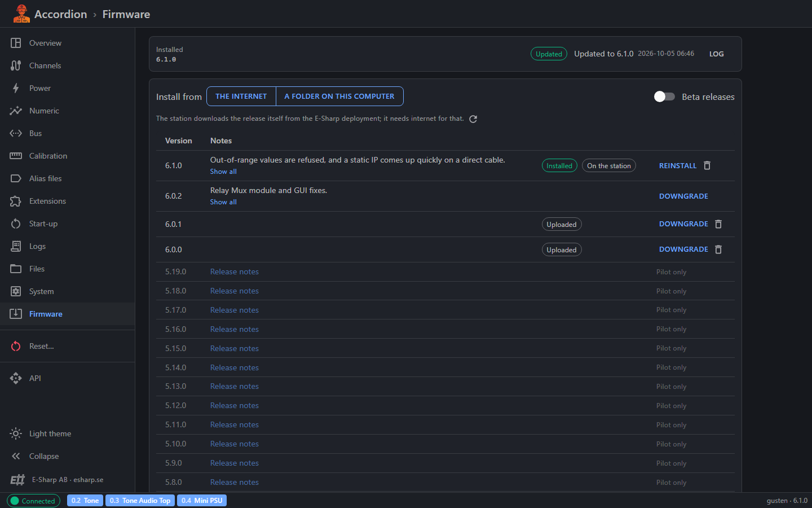Expand 6.0.2 notes with Show all
Screen dimensions: 812x508
223,202
